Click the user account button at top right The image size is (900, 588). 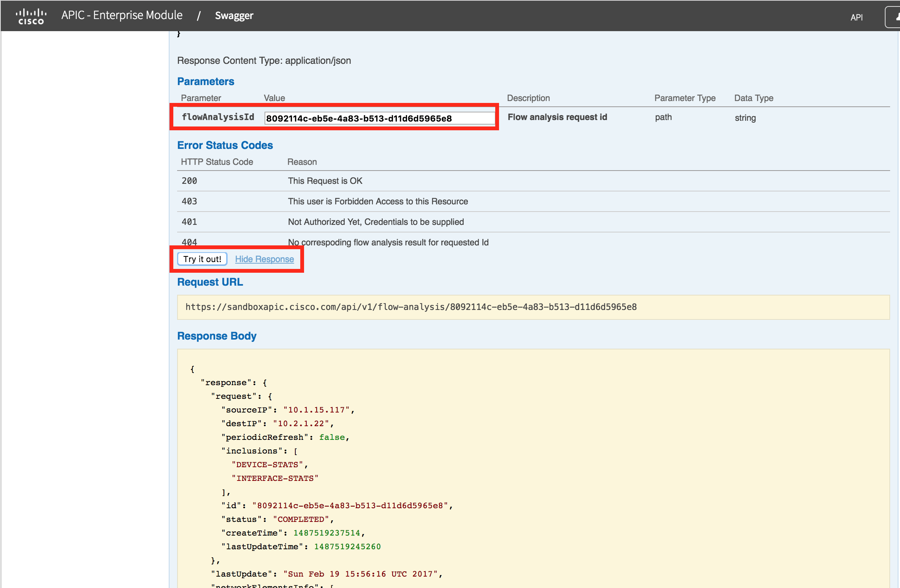(x=893, y=17)
